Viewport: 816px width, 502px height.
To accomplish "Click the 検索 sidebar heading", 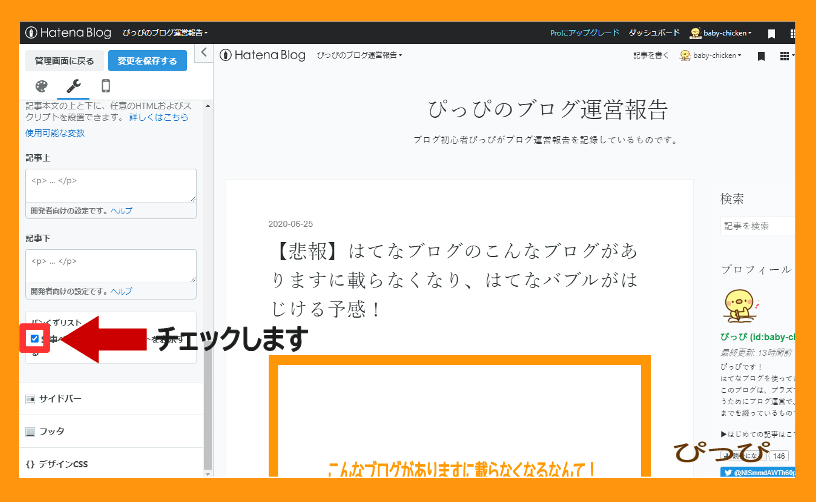I will point(732,199).
